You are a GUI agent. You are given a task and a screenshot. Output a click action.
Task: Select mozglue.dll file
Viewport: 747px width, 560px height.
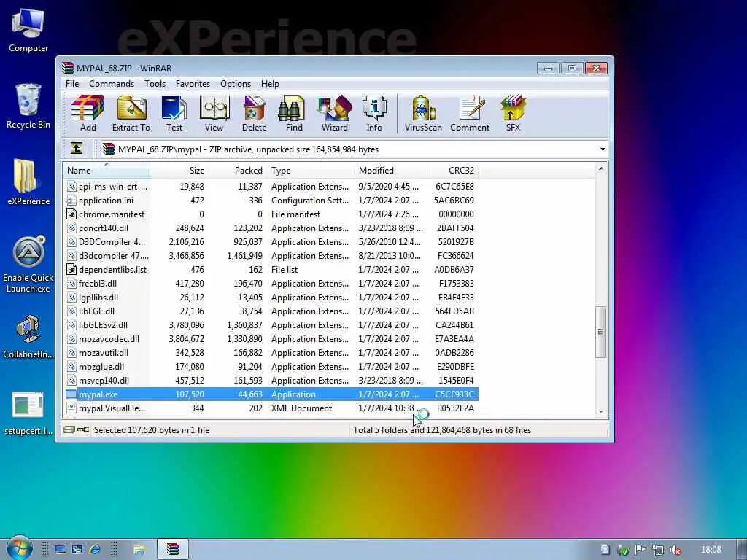[x=271, y=367]
